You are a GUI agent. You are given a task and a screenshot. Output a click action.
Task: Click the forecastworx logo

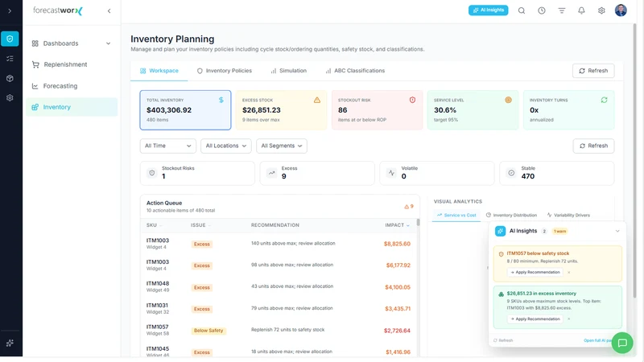tap(58, 10)
